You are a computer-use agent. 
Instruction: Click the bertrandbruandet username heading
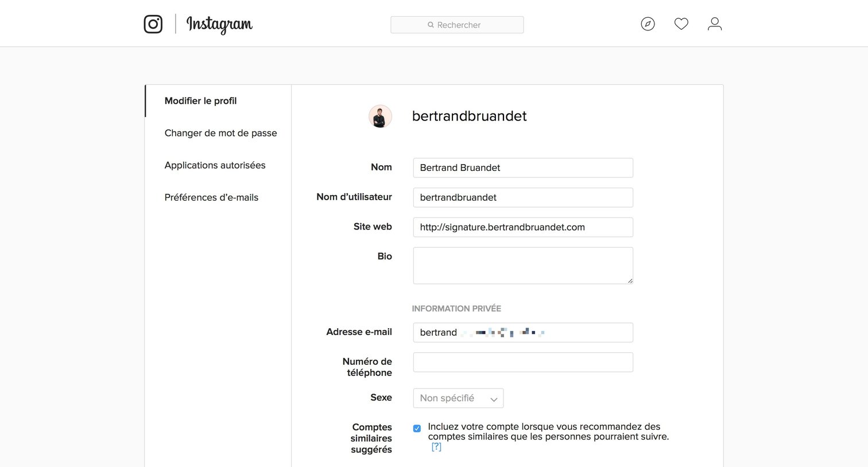(469, 116)
